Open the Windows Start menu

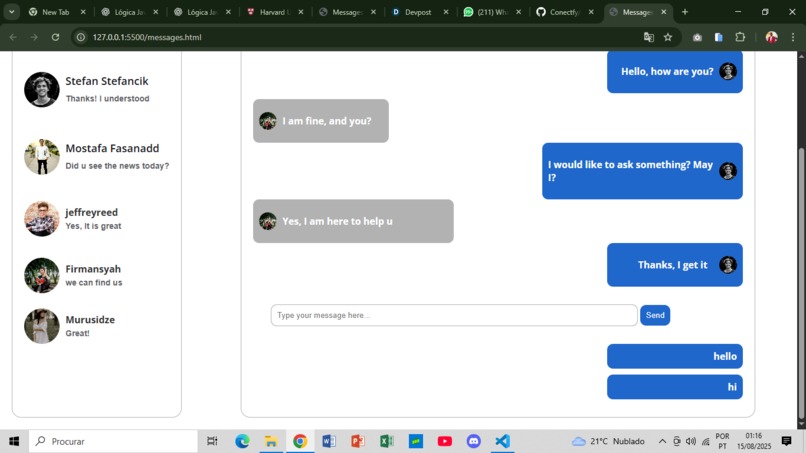pos(14,441)
